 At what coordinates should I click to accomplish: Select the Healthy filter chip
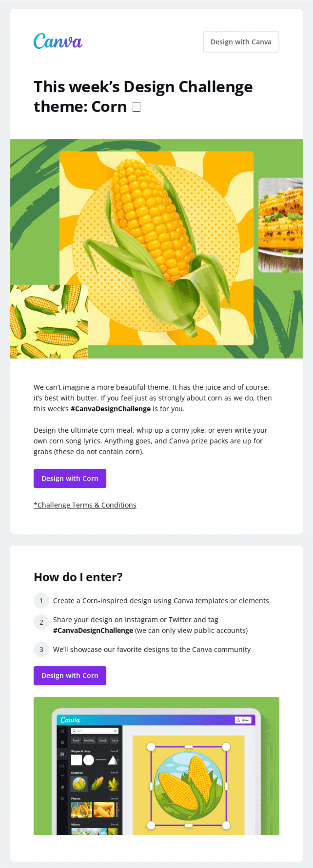pos(89,741)
